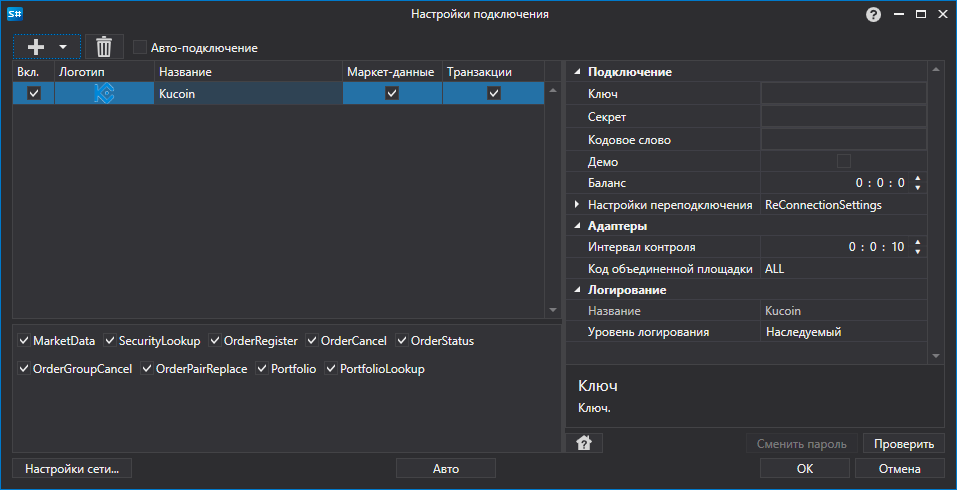Screen dimensions: 957x490
Task: Click the Код объединенной площадки value ALL
Action: (x=843, y=268)
